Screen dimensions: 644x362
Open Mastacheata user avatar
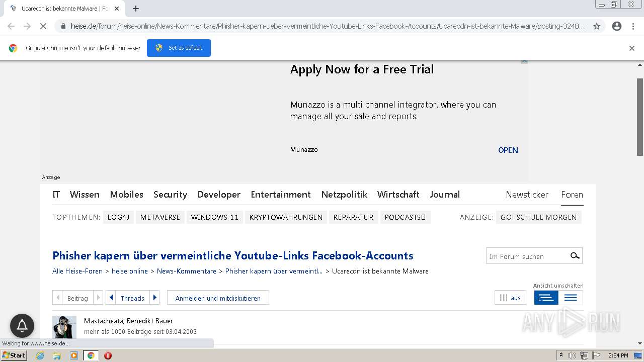point(64,327)
